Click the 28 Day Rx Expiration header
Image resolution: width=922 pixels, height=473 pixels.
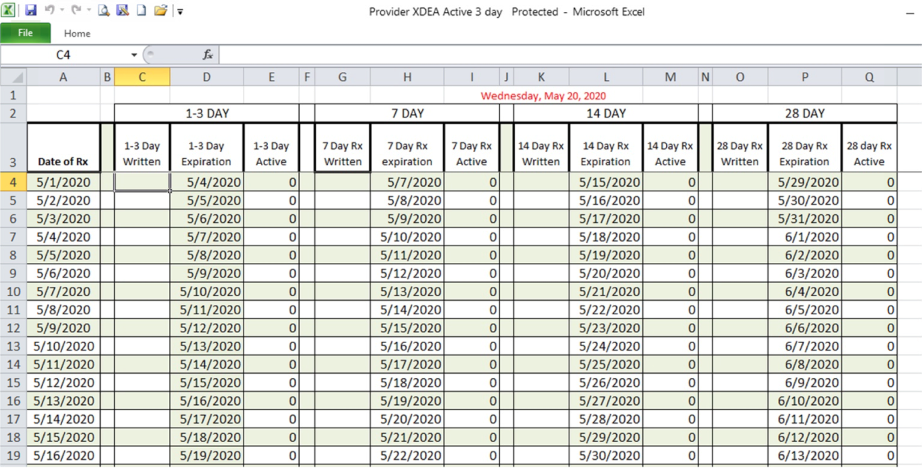click(804, 148)
